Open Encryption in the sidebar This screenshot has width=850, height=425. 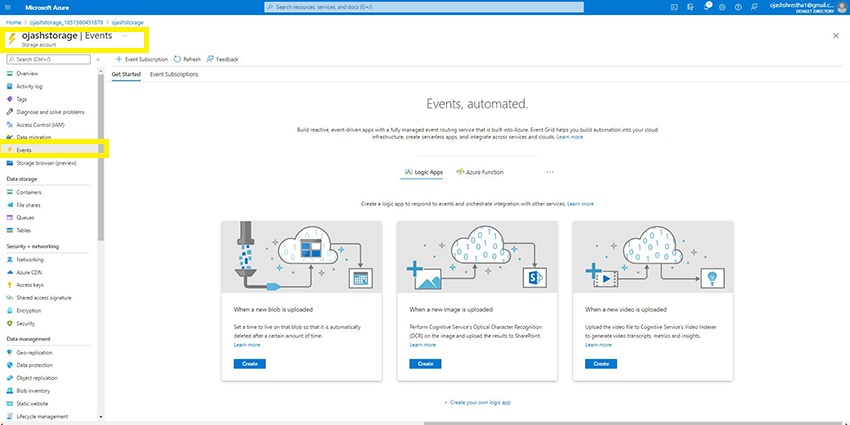pos(29,311)
